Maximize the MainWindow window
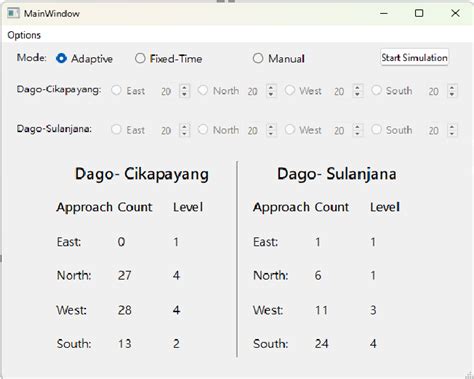 419,13
